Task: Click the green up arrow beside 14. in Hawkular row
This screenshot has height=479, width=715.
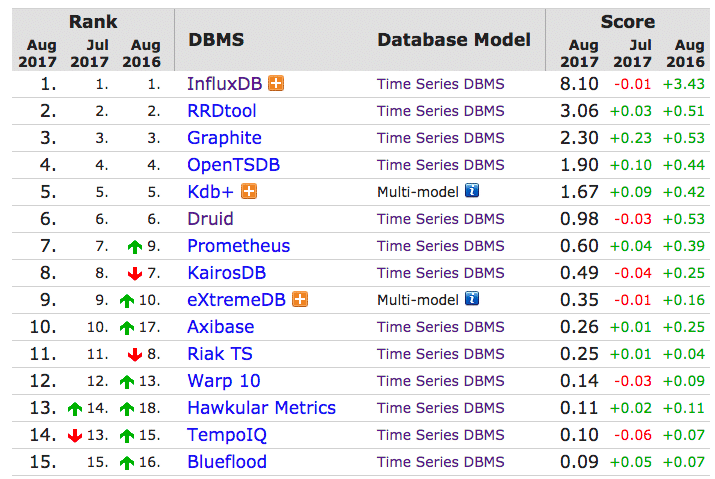Action: (x=75, y=409)
